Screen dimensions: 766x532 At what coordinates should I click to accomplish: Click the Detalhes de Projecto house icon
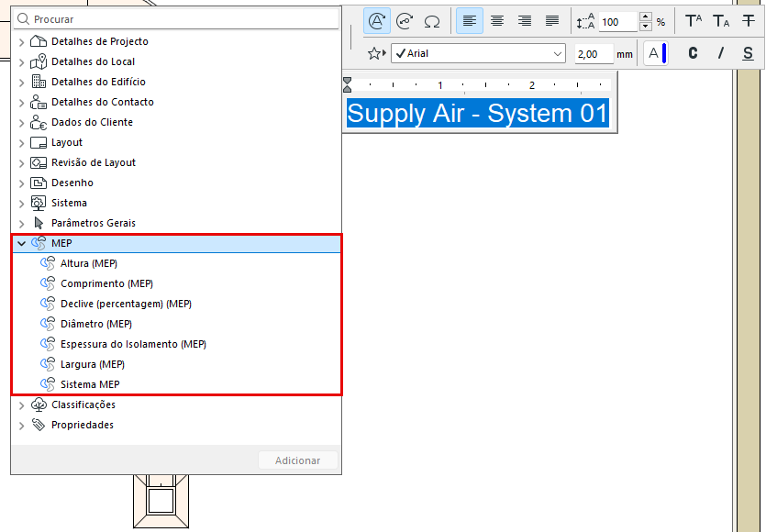point(39,41)
